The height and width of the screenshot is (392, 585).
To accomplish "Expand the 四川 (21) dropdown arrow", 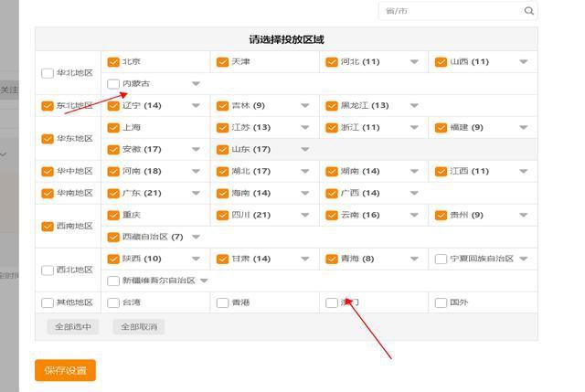I will (305, 216).
